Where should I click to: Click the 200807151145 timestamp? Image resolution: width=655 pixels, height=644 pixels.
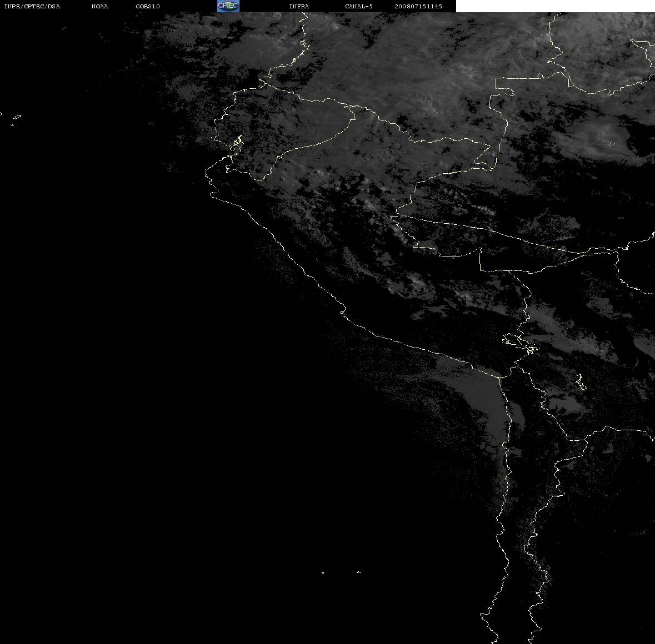[418, 6]
